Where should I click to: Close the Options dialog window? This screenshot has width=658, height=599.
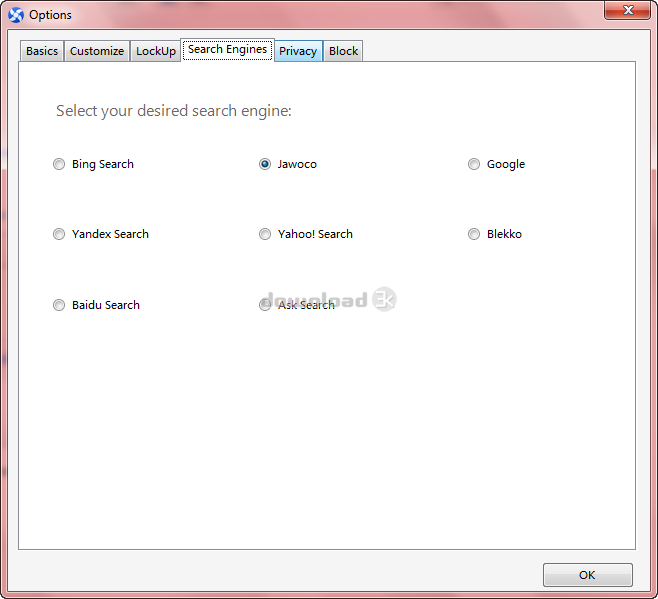pyautogui.click(x=628, y=11)
